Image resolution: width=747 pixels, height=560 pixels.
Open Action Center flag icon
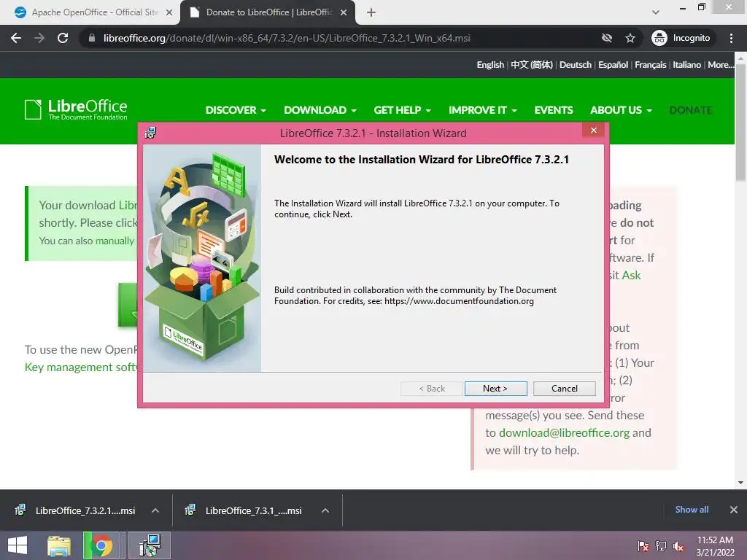pos(643,546)
